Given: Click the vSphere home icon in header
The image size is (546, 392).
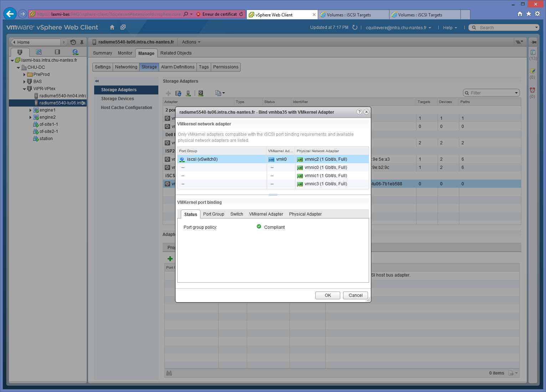Looking at the screenshot, I should tap(112, 27).
